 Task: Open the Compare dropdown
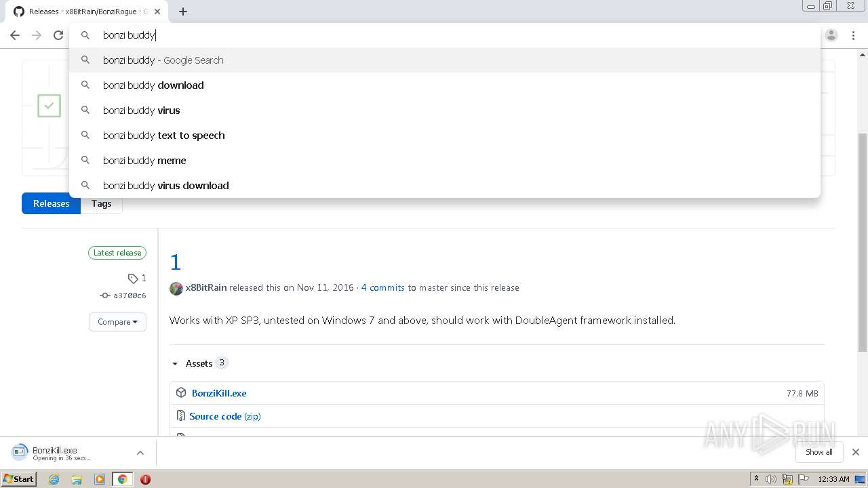(117, 322)
